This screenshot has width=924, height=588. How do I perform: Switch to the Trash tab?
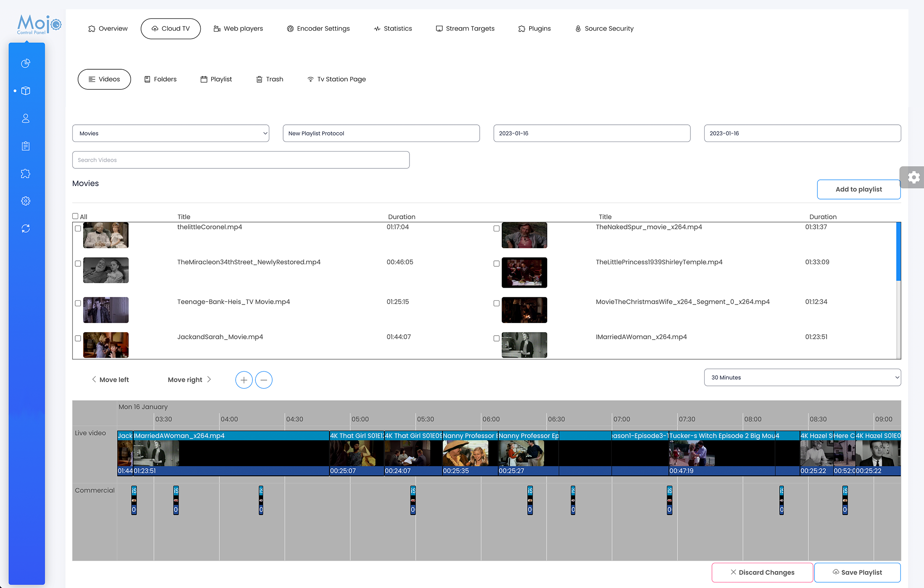pos(270,79)
